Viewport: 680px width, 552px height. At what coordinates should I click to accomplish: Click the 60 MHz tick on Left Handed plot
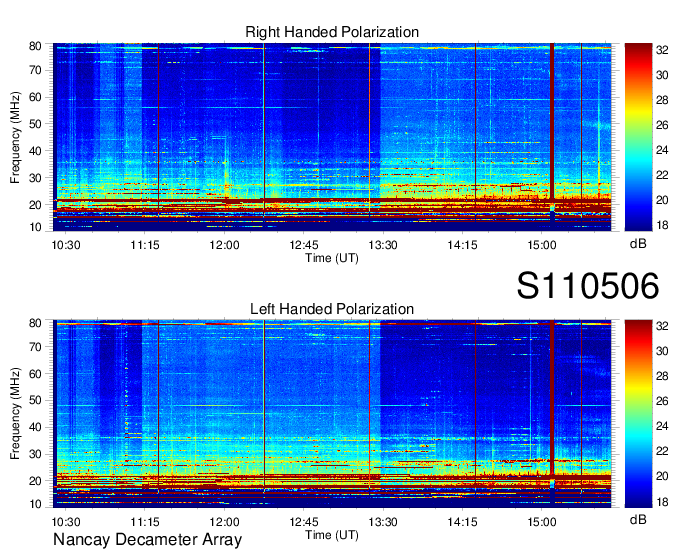[x=35, y=374]
